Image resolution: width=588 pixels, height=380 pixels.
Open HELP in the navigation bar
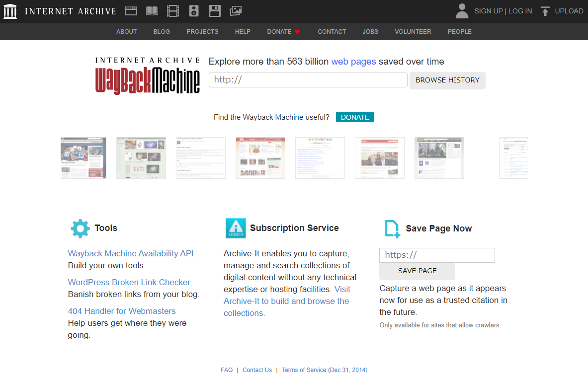243,32
